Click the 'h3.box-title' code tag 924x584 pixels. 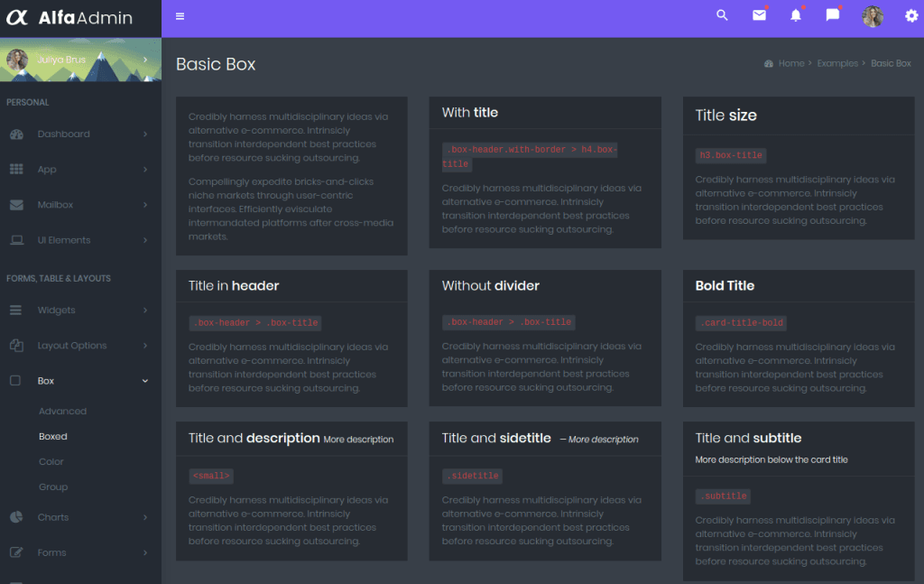point(731,155)
